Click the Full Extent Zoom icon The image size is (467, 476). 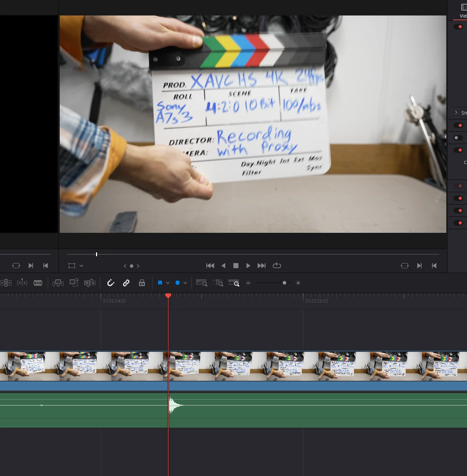pyautogui.click(x=201, y=283)
